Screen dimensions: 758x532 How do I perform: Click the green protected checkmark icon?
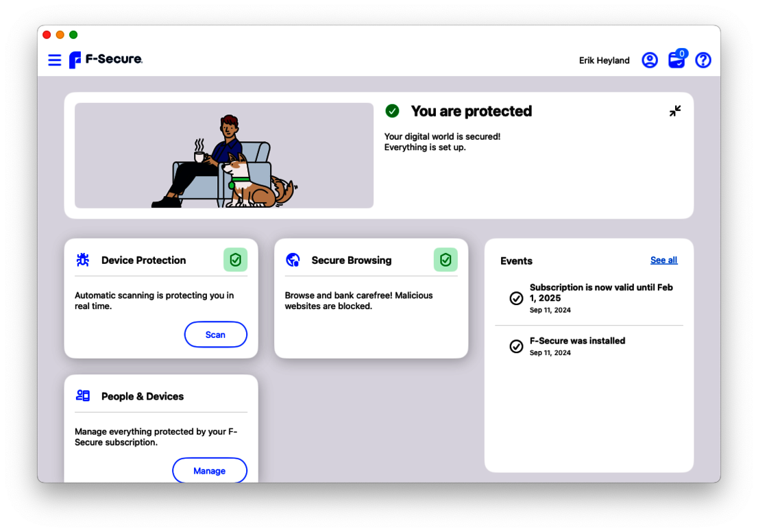(x=392, y=111)
